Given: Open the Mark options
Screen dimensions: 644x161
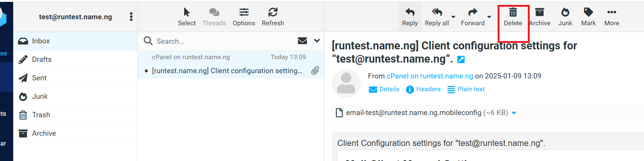Looking at the screenshot, I should (588, 17).
